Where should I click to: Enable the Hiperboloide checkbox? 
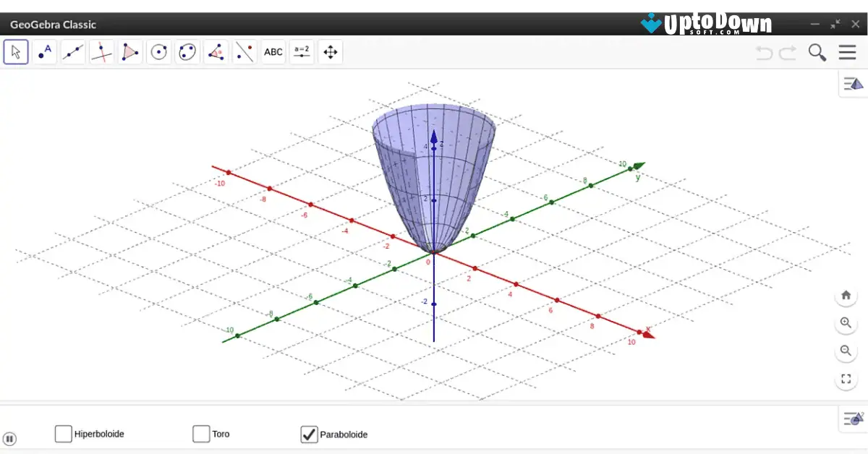coord(63,433)
